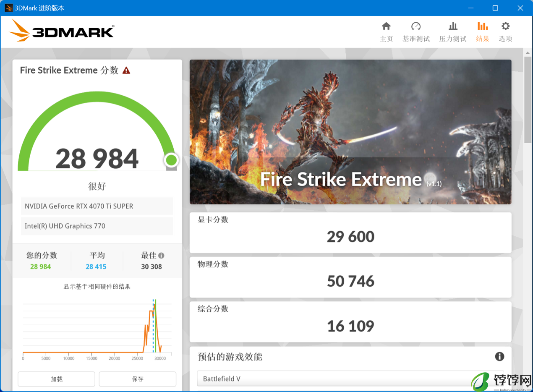Click the 3DMark logo in the header

pos(61,30)
